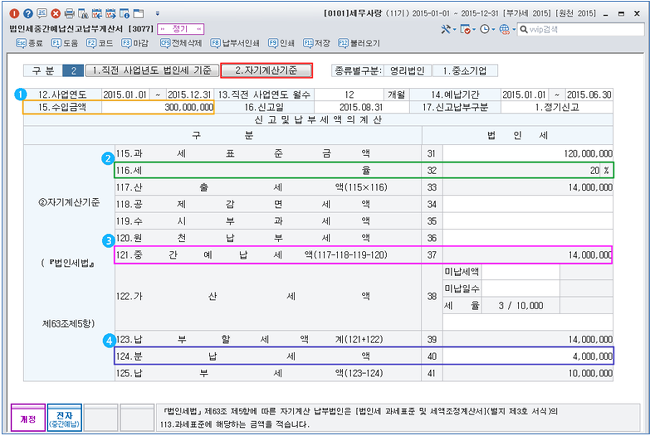Open dropdown arrow beside tools icon
This screenshot has height=436, width=650.
coord(454,29)
